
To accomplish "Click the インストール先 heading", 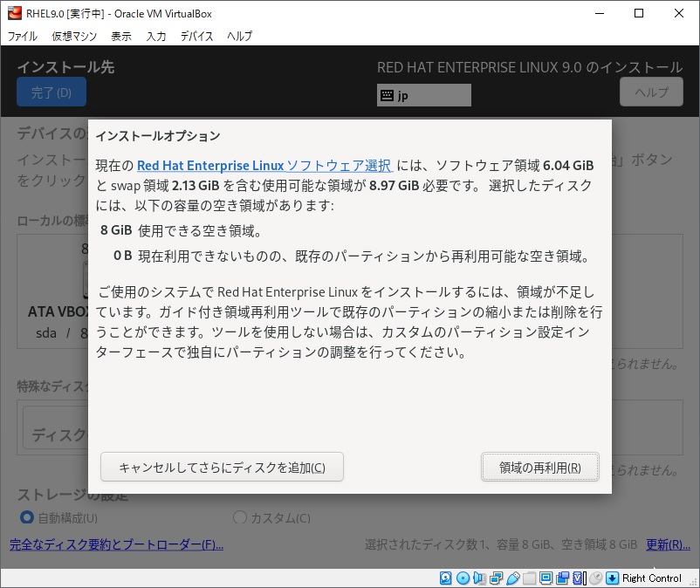I will click(x=66, y=67).
